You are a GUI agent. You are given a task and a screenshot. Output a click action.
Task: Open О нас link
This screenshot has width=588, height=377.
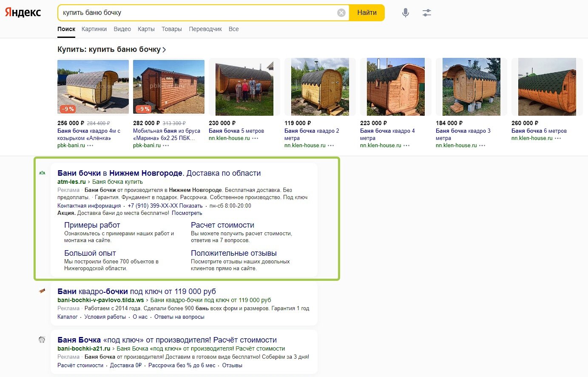click(140, 317)
